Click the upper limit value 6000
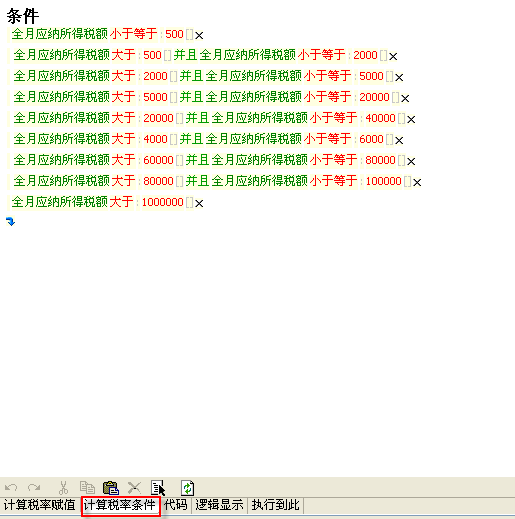 [x=371, y=139]
